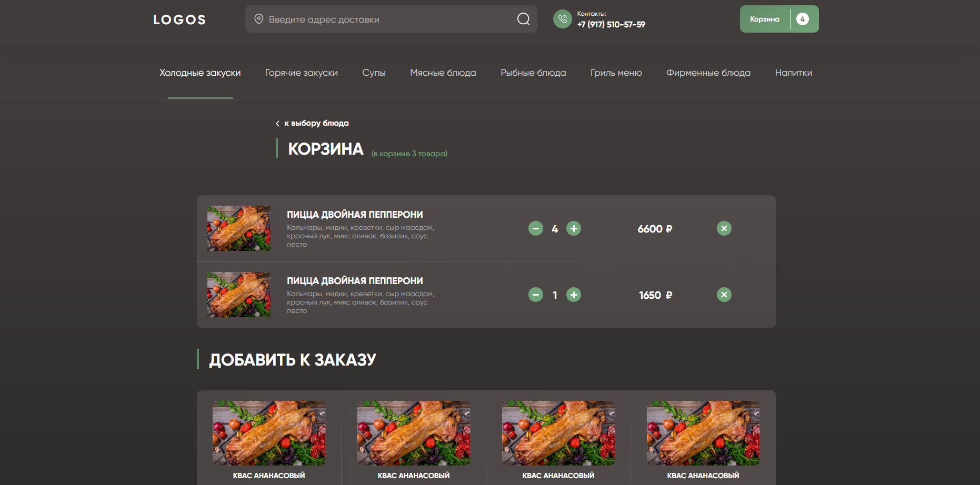The width and height of the screenshot is (980, 485).
Task: Click the search magnifier icon
Action: (524, 19)
